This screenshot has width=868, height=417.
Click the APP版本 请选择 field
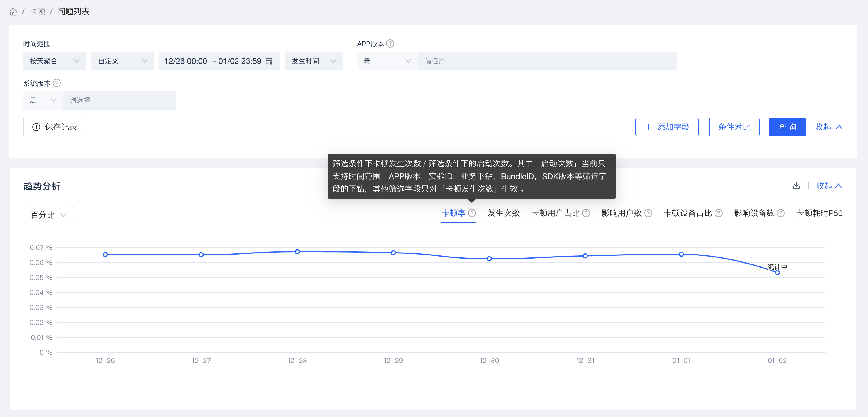pyautogui.click(x=547, y=61)
